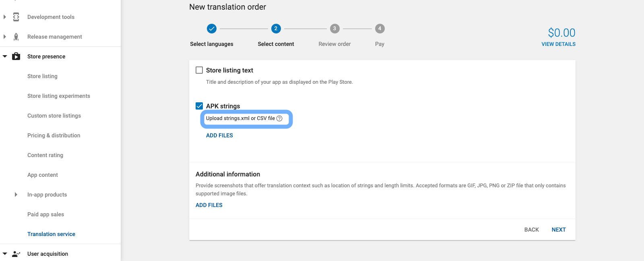Go to Pricing & distribution
The width and height of the screenshot is (644, 261).
click(54, 135)
